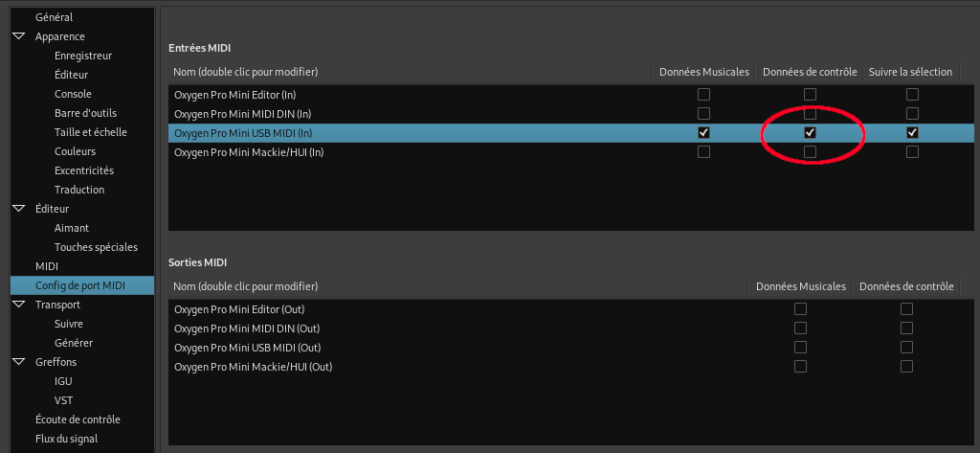
Task: Click the output Données de contrôle column header
Action: click(x=906, y=286)
